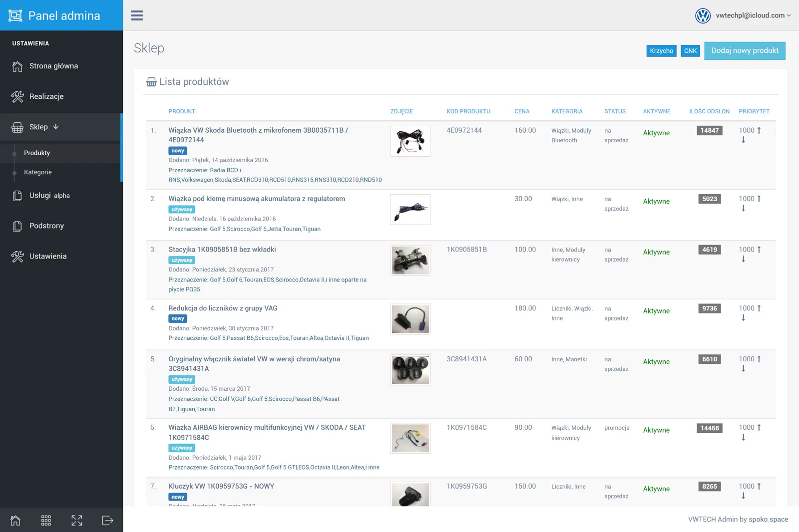
Task: Move the 4E0972144 product priority up
Action: [x=759, y=130]
